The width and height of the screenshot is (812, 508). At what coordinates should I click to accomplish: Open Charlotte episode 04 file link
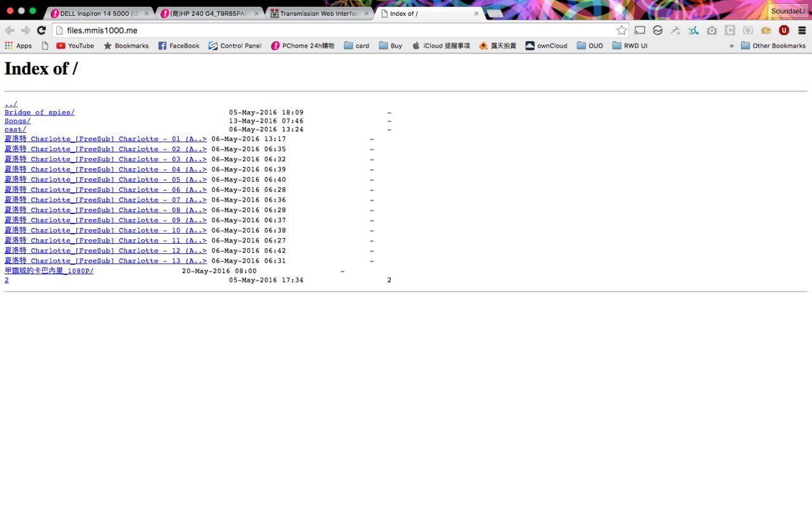click(x=105, y=170)
